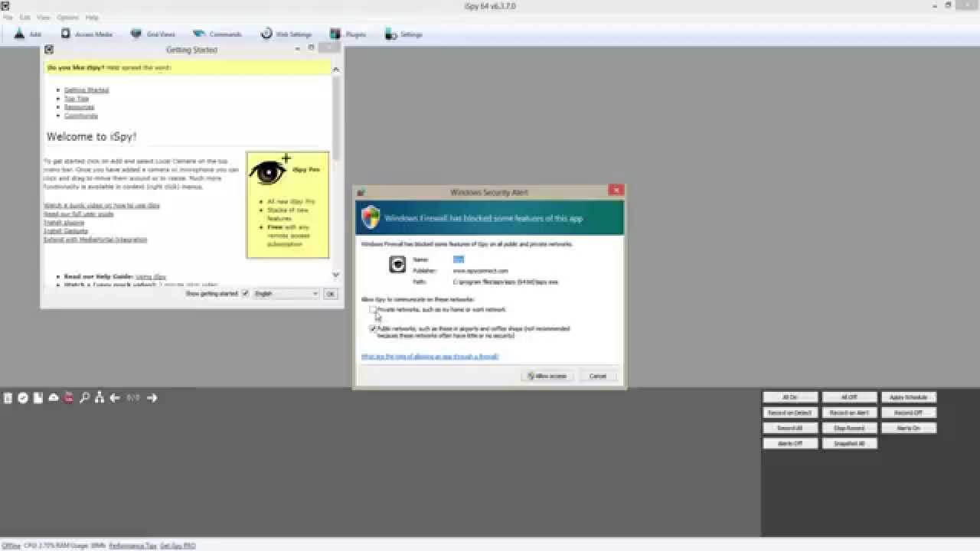Open the full user guide link
The width and height of the screenshot is (980, 551).
79,214
